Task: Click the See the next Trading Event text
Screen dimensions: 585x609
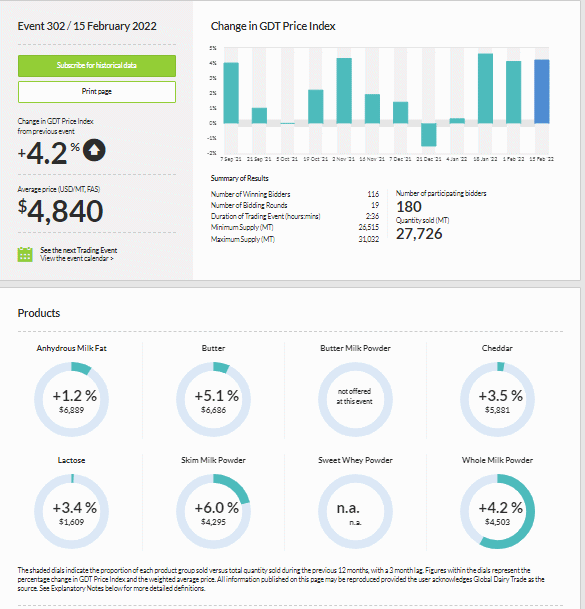Action: pos(78,251)
